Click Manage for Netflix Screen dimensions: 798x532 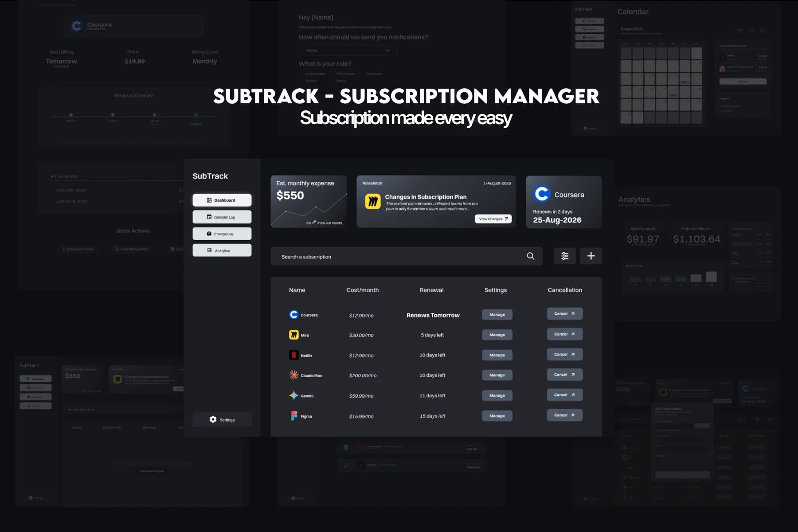click(x=497, y=355)
